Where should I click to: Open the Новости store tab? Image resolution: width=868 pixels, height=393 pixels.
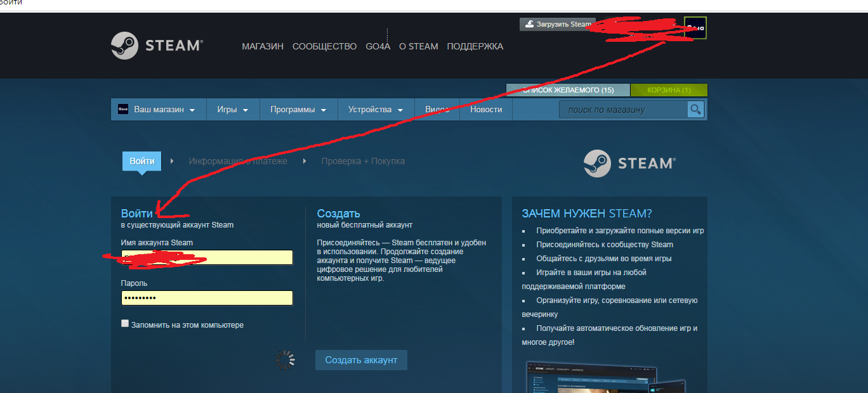pyautogui.click(x=486, y=110)
